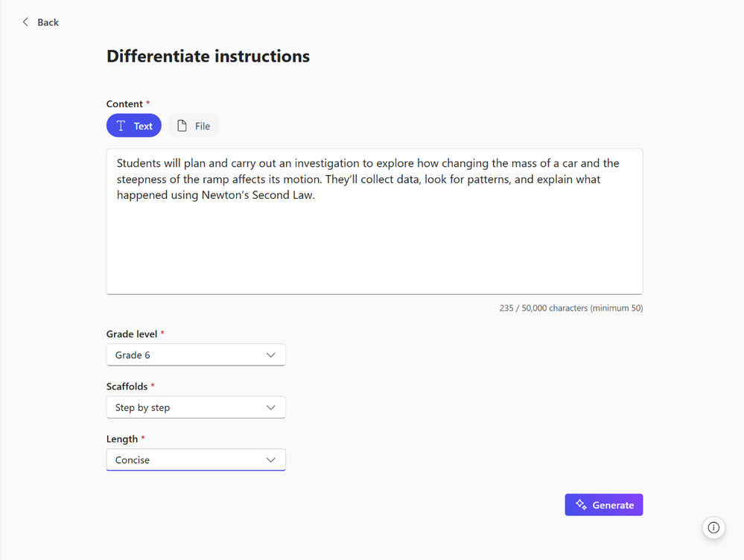Switch to the File content tab
This screenshot has height=560, width=744.
click(x=194, y=126)
